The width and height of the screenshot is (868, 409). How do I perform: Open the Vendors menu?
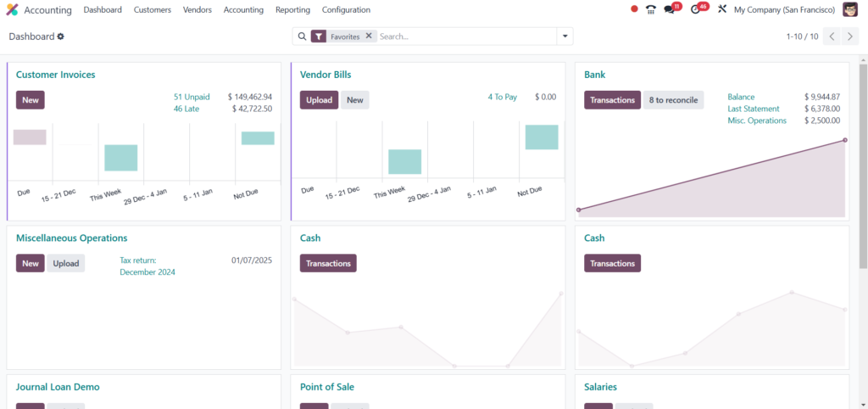point(198,10)
